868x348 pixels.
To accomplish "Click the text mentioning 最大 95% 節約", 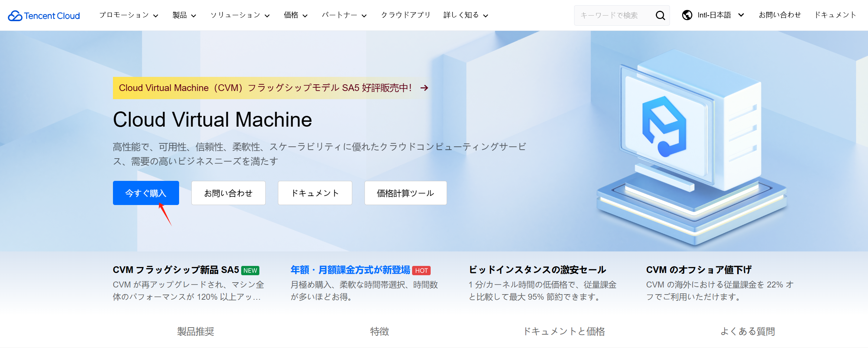I will 542,291.
